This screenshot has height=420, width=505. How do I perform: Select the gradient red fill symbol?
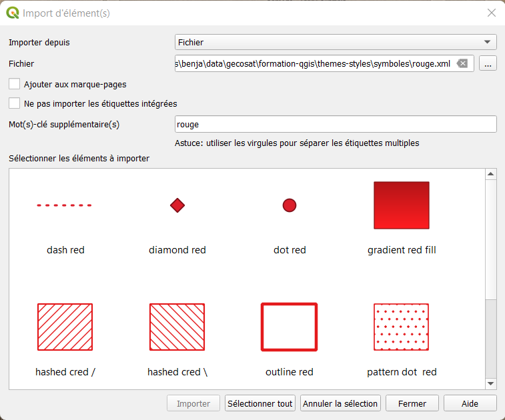(x=401, y=205)
